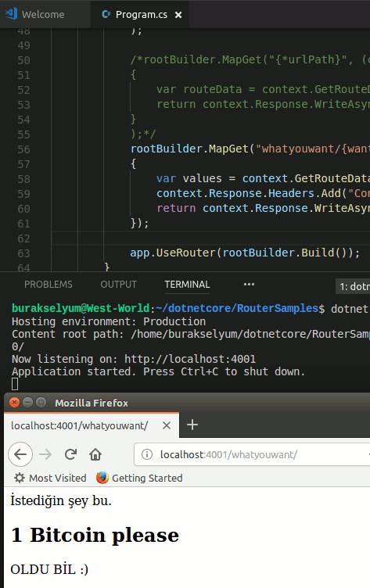Click the 'context.Response.Headers.Add' code line
This screenshot has width=370, height=588.
(263, 193)
